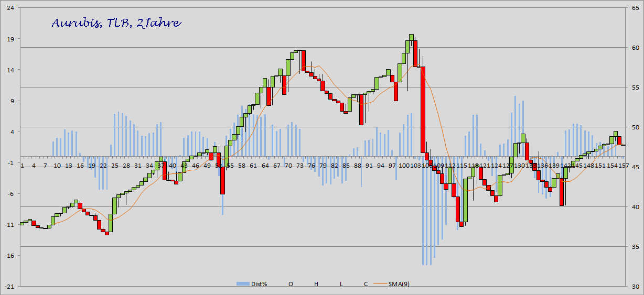
Task: Select the 'H' legend entry
Action: point(316,284)
